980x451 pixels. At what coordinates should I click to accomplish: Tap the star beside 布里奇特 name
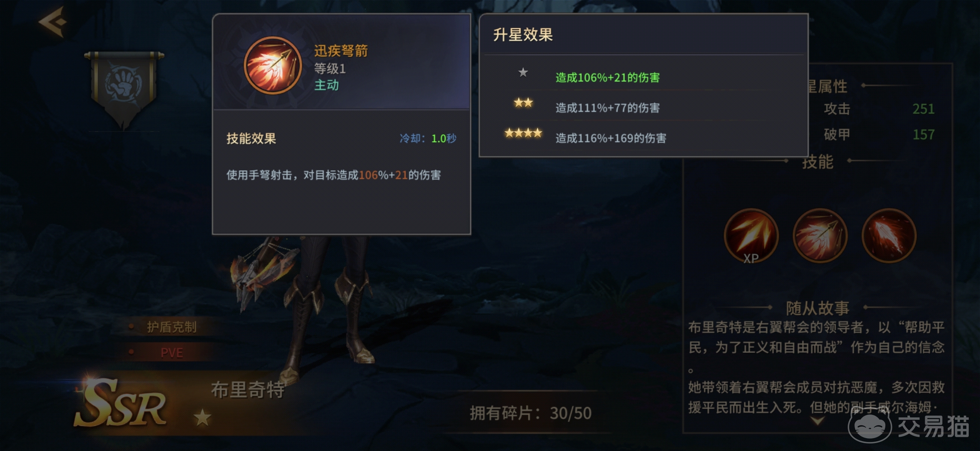click(x=202, y=418)
